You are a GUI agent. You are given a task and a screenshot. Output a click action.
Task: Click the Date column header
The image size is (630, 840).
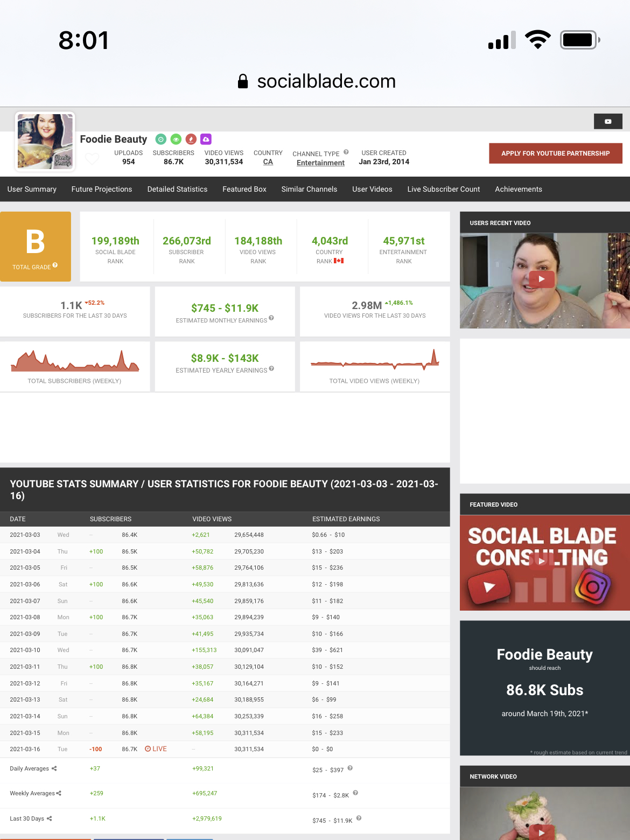pyautogui.click(x=18, y=519)
